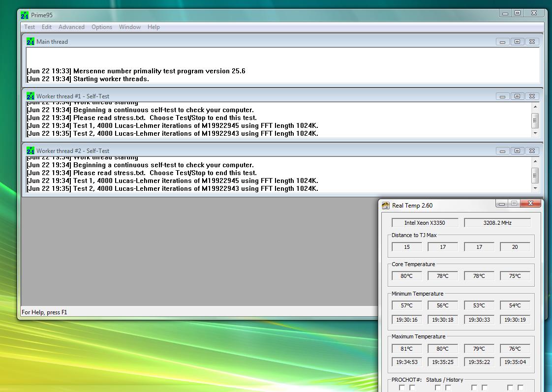Click the Worker thread #1 window icon
Screen dimensions: 552x392
click(31, 96)
